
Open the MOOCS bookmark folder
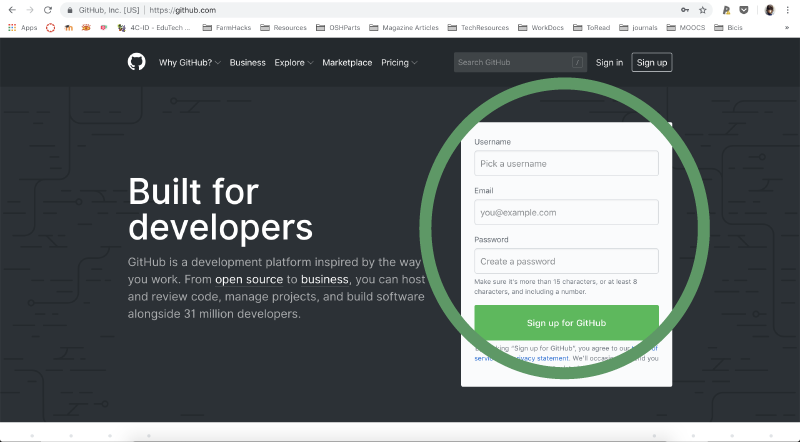(686, 28)
